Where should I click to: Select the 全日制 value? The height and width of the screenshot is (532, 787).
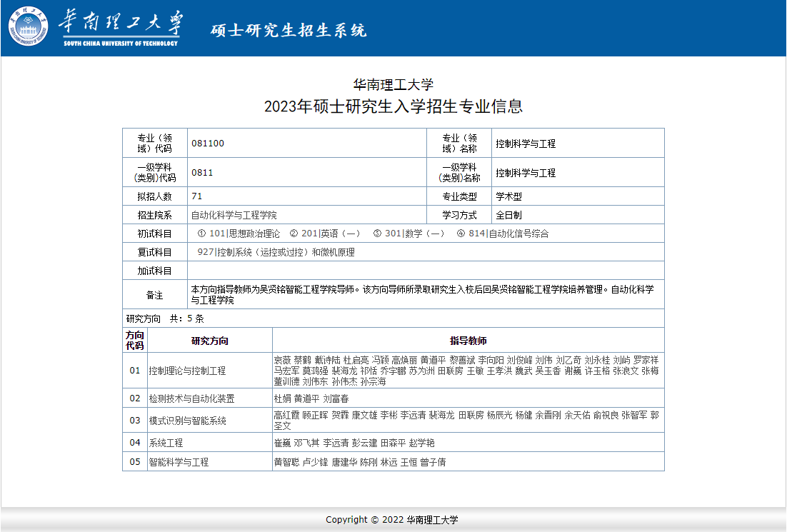pyautogui.click(x=509, y=215)
